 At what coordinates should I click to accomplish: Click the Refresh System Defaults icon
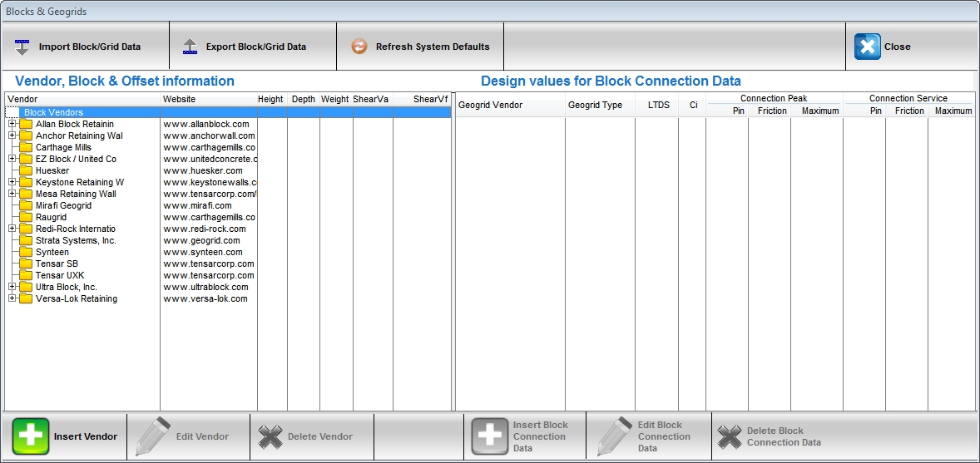pyautogui.click(x=359, y=47)
